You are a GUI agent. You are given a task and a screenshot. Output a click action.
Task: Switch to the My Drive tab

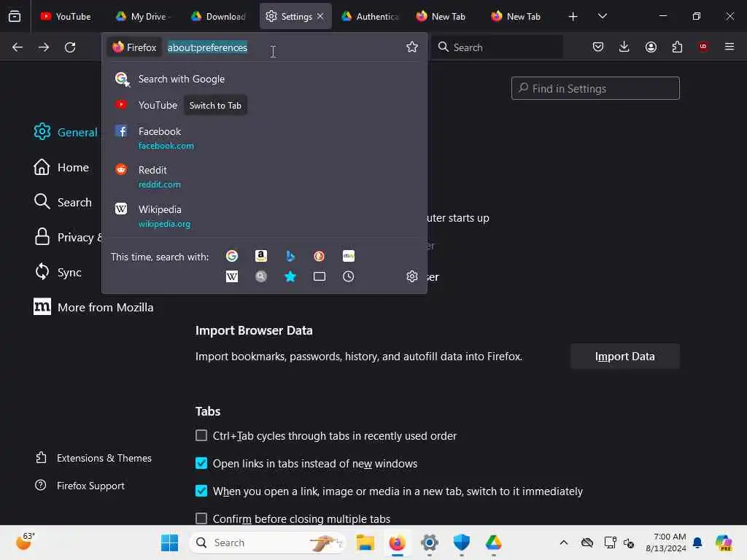143,17
